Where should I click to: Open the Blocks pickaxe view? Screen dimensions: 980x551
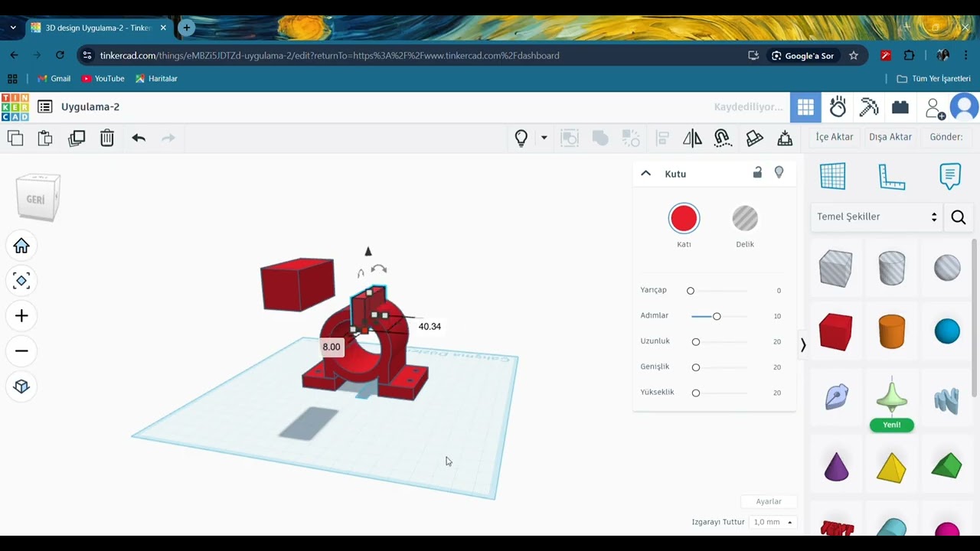coord(869,107)
